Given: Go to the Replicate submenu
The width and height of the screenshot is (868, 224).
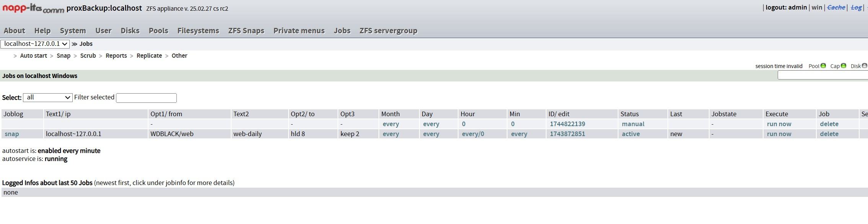Looking at the screenshot, I should [x=149, y=56].
